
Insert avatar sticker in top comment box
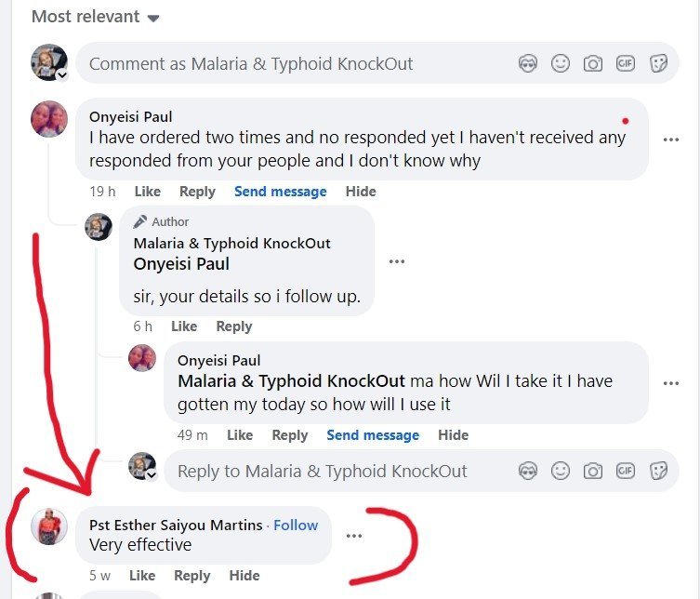(528, 63)
